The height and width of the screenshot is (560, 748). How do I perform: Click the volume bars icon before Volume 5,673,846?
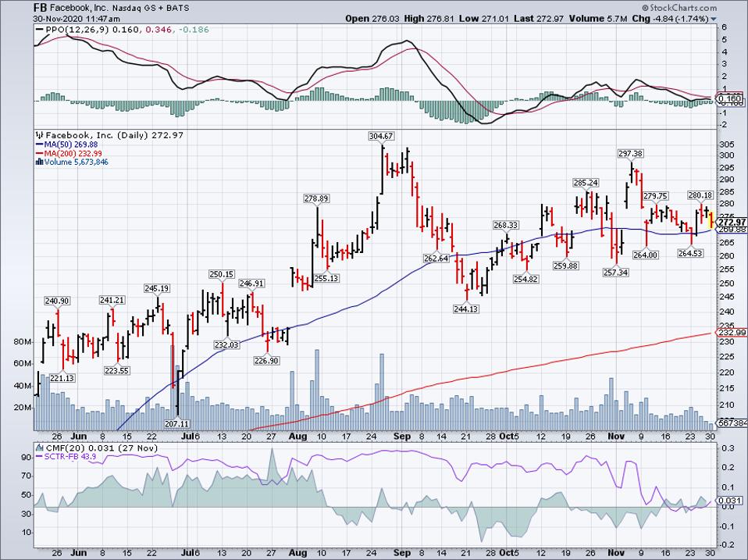coord(40,162)
